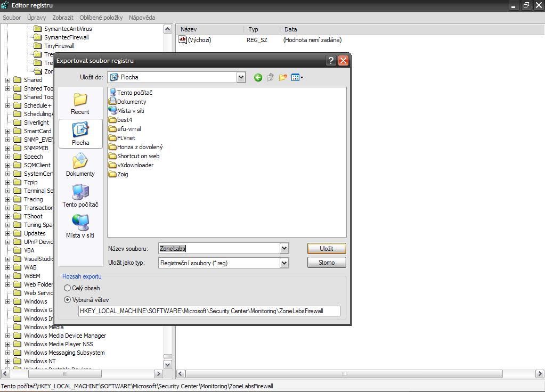
Task: Select the best4 folder
Action: click(120, 119)
